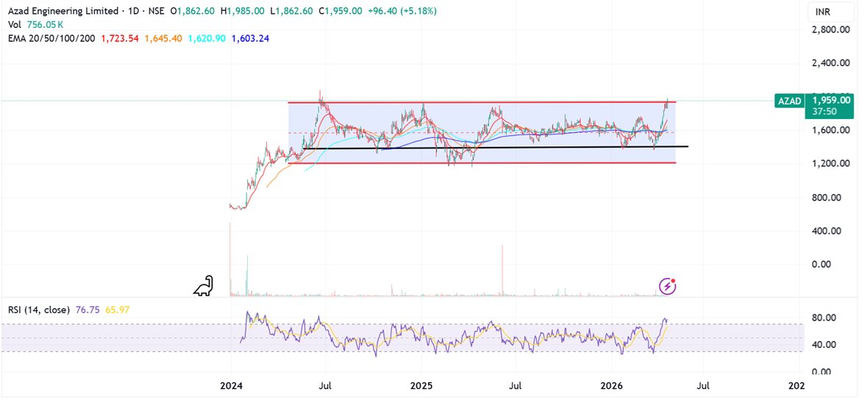Click the 1,200.00 price axis label
The image size is (868, 405).
click(831, 164)
